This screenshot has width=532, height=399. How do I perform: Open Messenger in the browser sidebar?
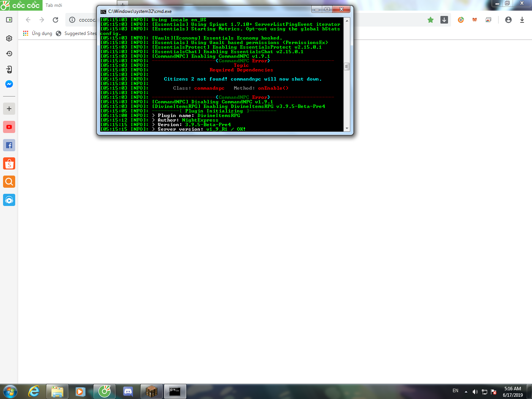tap(9, 84)
